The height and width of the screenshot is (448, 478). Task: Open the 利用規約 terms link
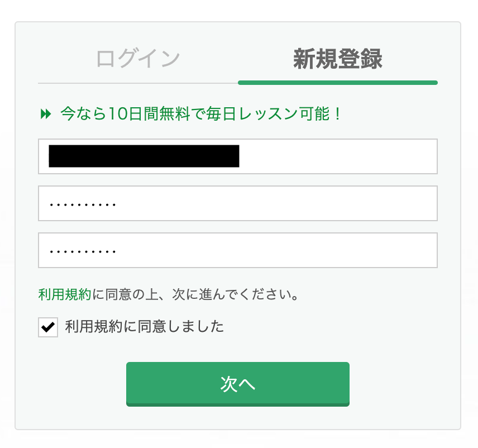point(64,294)
